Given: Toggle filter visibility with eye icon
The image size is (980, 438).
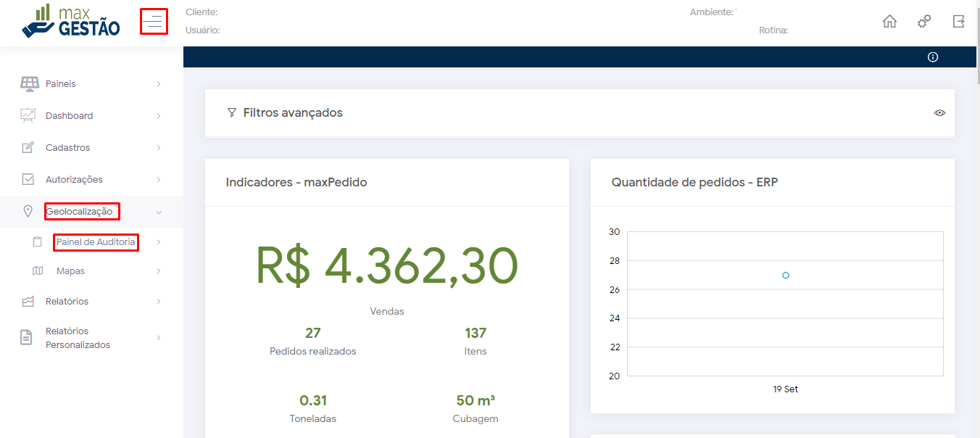Looking at the screenshot, I should point(939,113).
